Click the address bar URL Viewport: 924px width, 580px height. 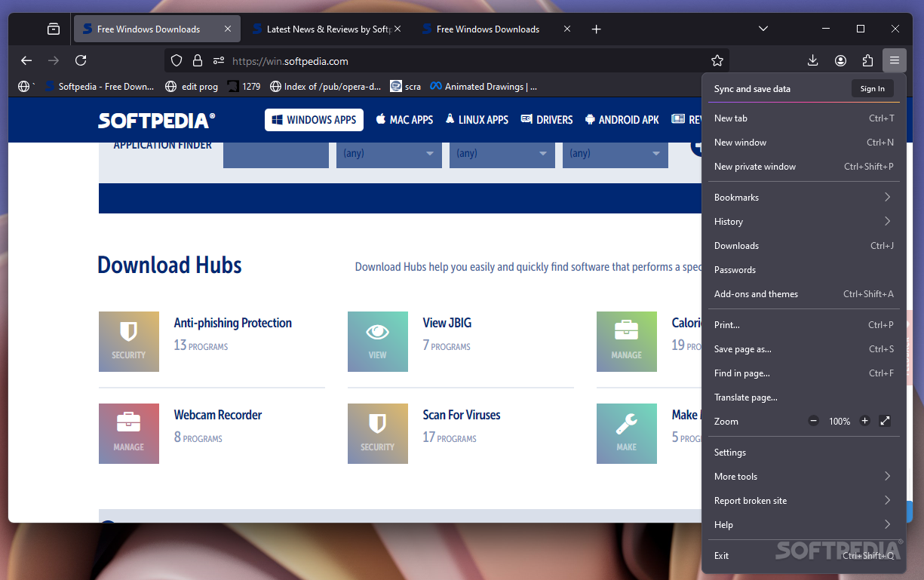coord(290,61)
